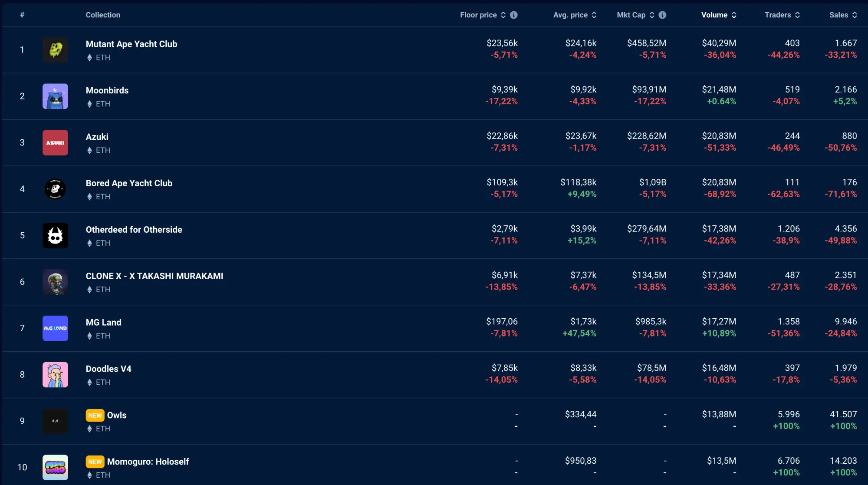The height and width of the screenshot is (485, 868).
Task: Show info tooltip icon beside Floor price
Action: [514, 15]
